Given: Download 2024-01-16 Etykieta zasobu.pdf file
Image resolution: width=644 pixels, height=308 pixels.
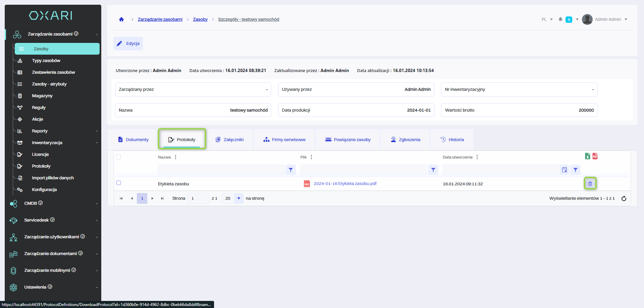Looking at the screenshot, I should pos(345,184).
